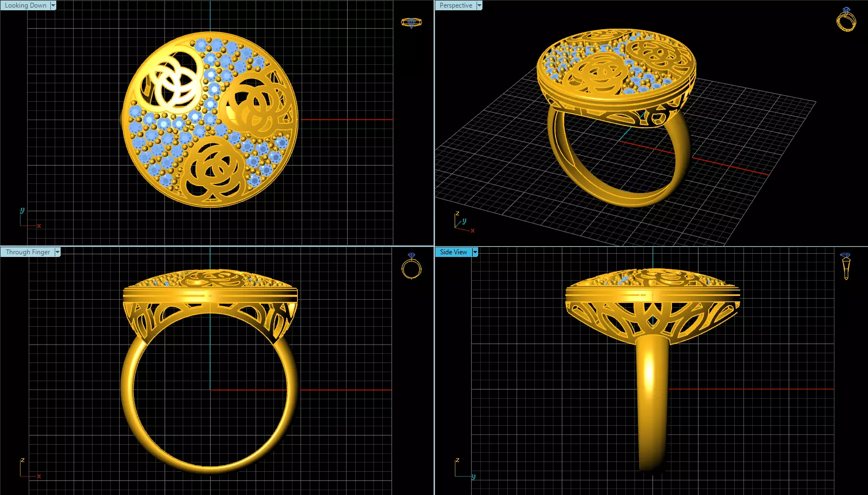This screenshot has height=495, width=868.
Task: Select the ring shank in Side View
Action: tap(652, 403)
